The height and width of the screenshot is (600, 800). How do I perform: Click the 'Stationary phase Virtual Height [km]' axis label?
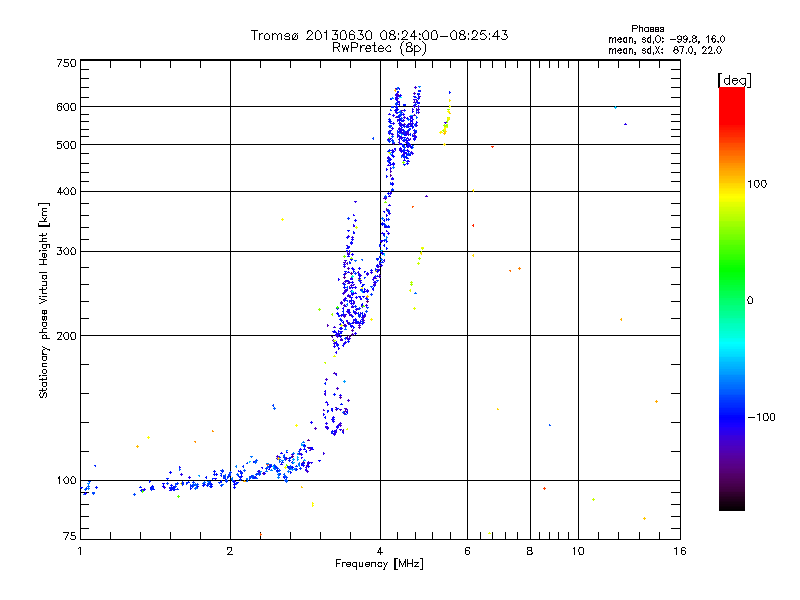[x=43, y=301]
